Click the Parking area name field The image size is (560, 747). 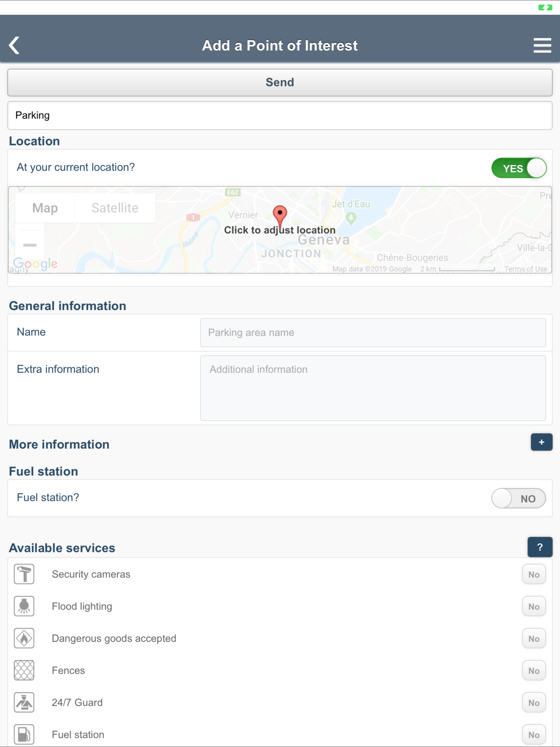(372, 333)
